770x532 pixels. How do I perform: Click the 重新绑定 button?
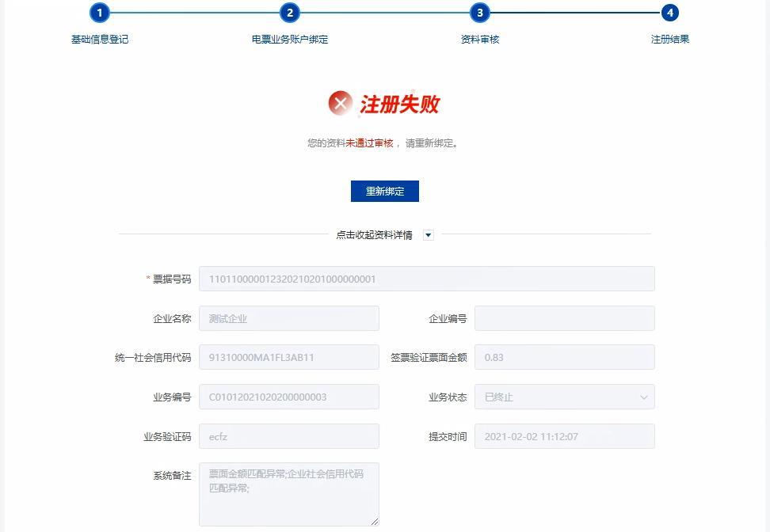[x=384, y=191]
